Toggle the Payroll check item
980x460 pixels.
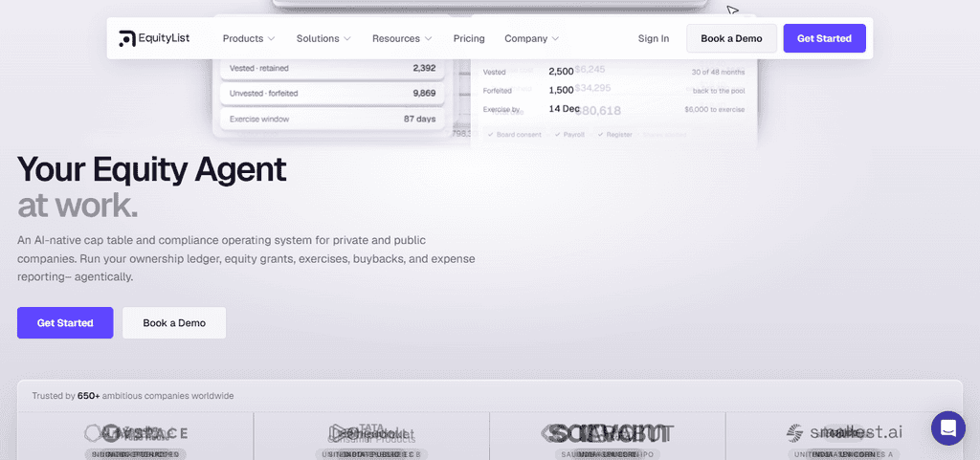click(x=568, y=134)
